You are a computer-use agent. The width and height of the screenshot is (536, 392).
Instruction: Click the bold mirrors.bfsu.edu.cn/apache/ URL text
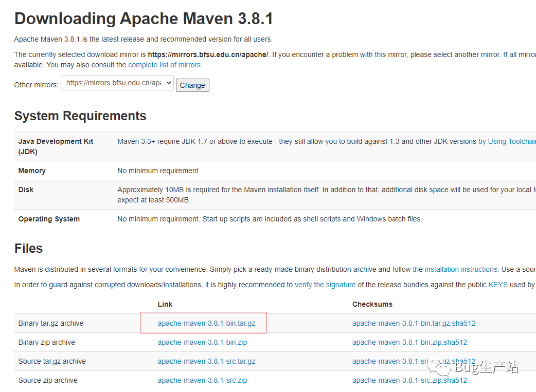(x=208, y=54)
